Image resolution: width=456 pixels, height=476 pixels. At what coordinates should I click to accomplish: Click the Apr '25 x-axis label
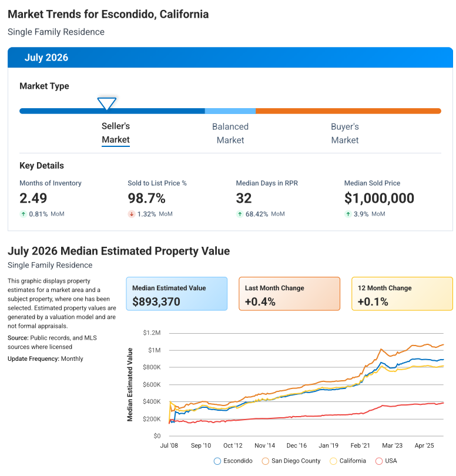pyautogui.click(x=424, y=445)
